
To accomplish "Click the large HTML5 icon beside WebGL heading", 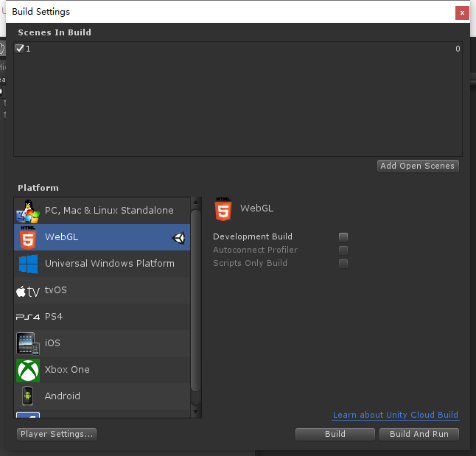I will tap(223, 209).
